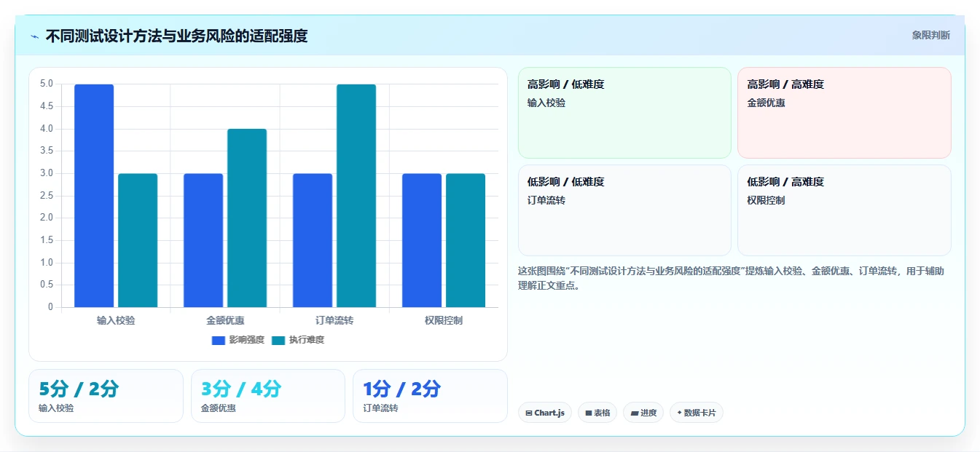Image resolution: width=980 pixels, height=452 pixels.
Task: Click the 进度 tag
Action: (643, 413)
